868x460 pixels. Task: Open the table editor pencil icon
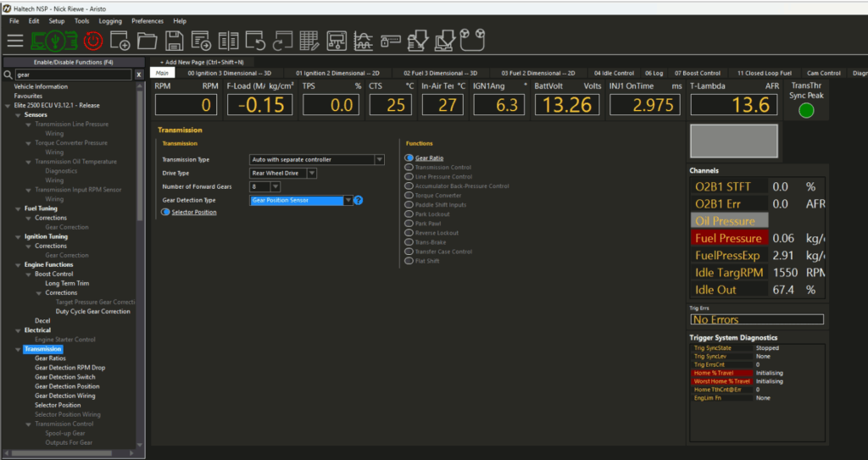point(309,41)
